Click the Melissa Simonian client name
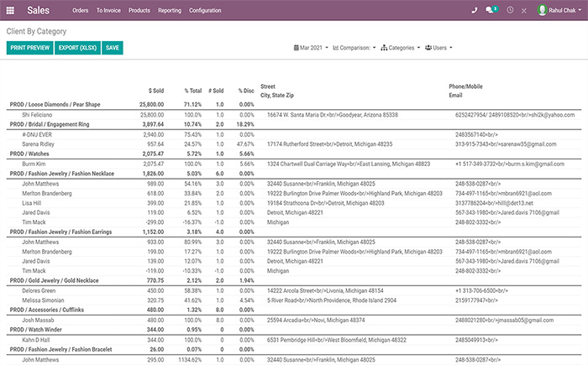The width and height of the screenshot is (588, 365). point(43,300)
